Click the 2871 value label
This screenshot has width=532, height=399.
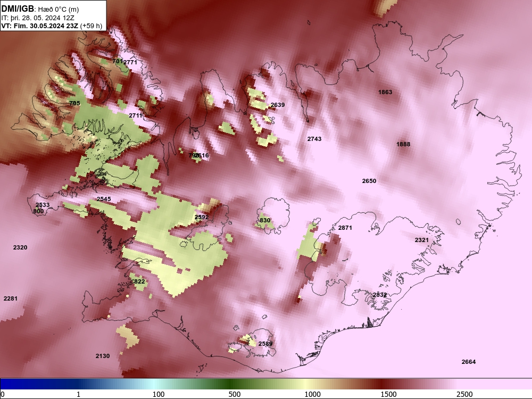[x=345, y=228]
